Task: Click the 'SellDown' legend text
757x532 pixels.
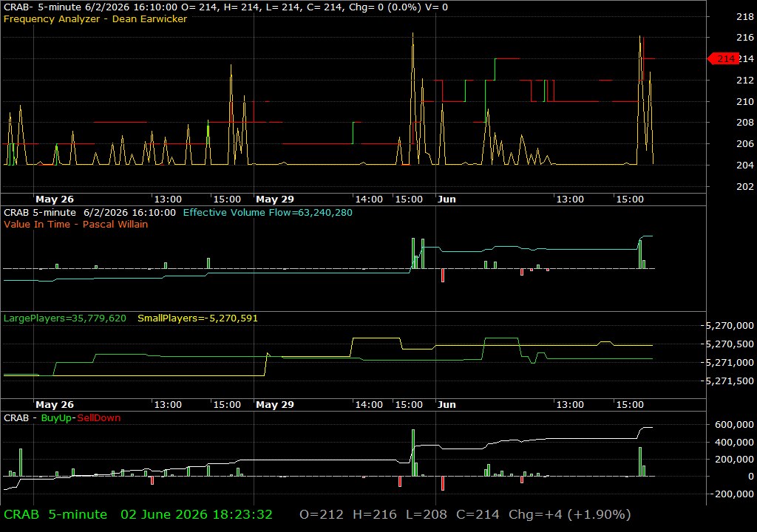Action: pyautogui.click(x=98, y=418)
